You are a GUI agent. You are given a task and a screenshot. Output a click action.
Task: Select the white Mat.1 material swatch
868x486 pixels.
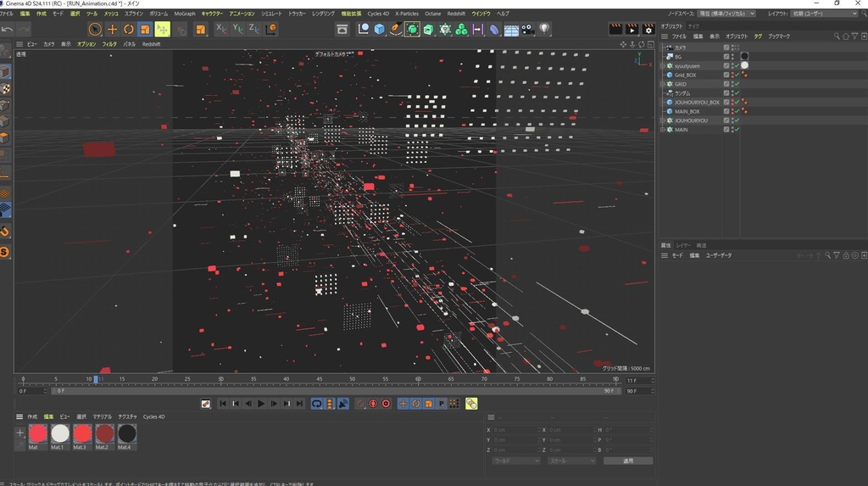(60, 434)
